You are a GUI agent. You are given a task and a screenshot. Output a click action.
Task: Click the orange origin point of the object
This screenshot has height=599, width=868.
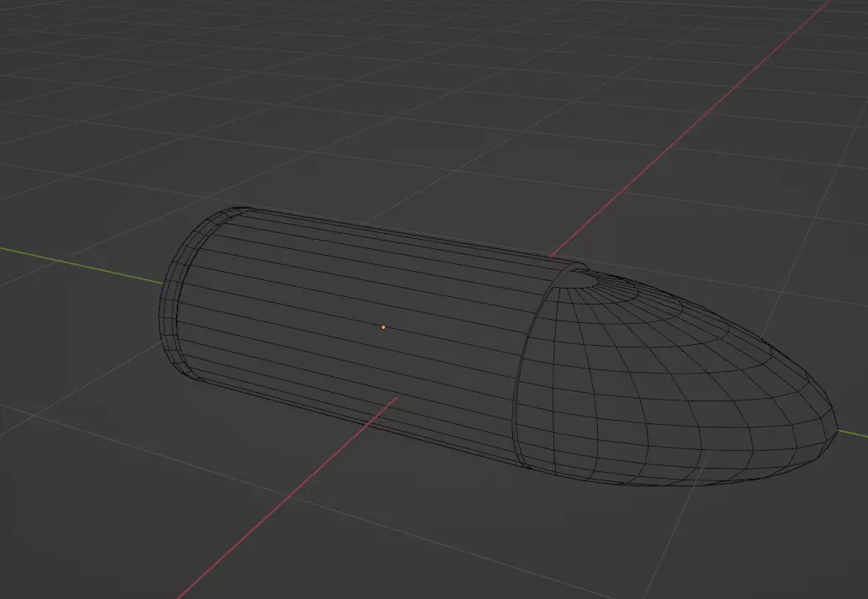[383, 327]
